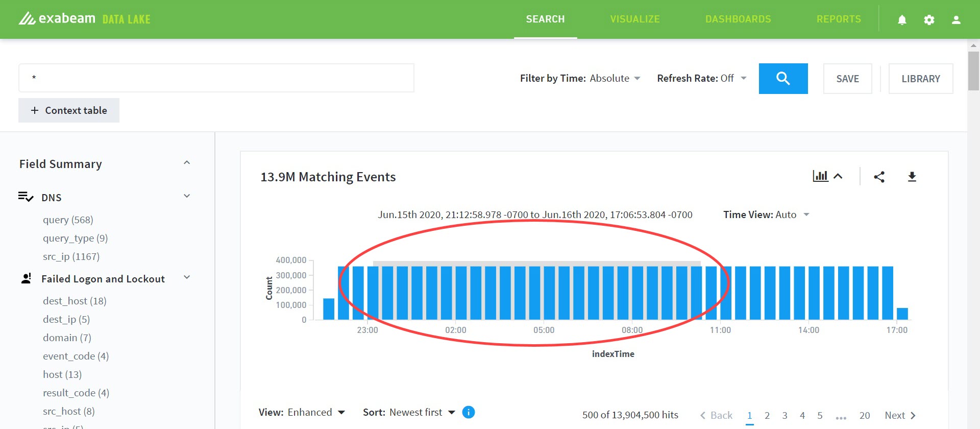Click Failed Logon and Lockout user icon

[x=26, y=278]
